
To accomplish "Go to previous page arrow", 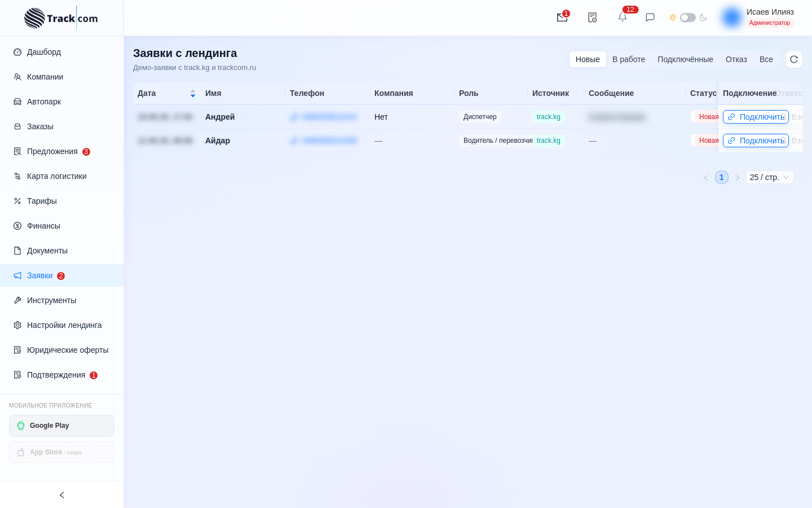I will [706, 177].
